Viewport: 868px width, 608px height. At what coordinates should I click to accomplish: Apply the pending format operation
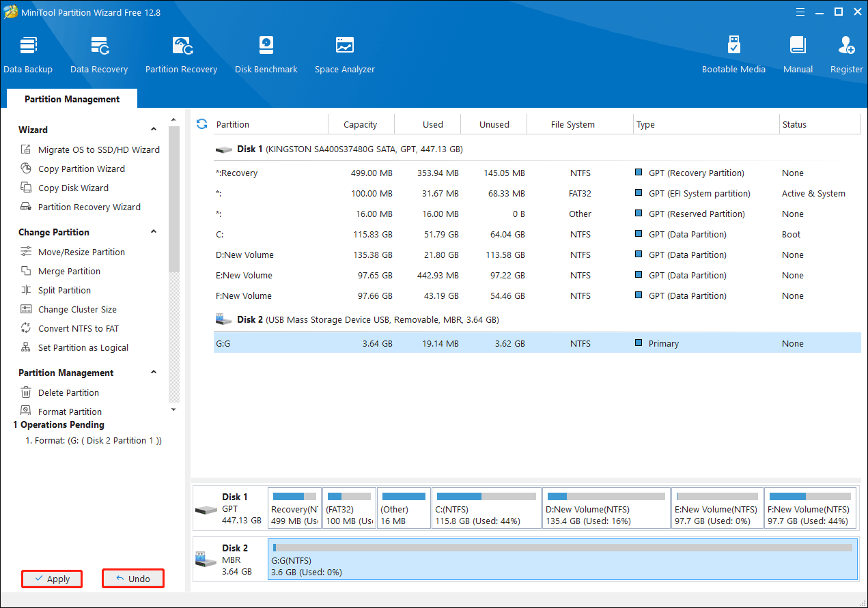(52, 579)
